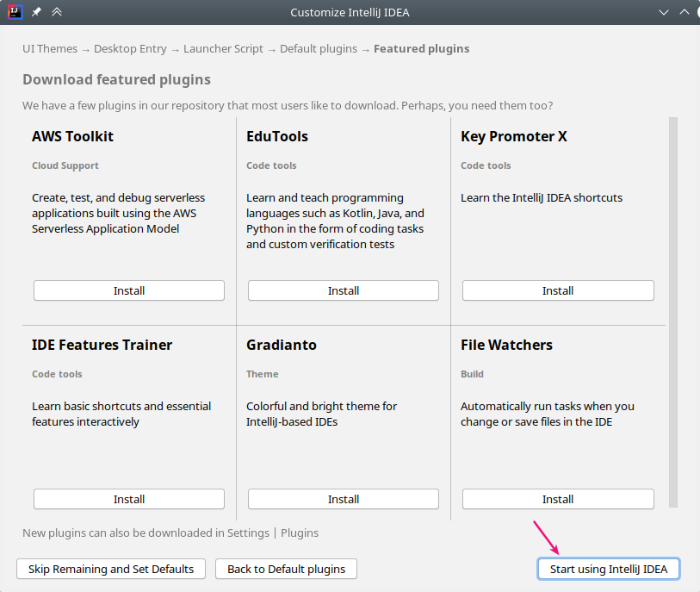Screen dimensions: 700x592
Task: Select the Featured plugins breadcrumb step
Action: pyautogui.click(x=421, y=49)
